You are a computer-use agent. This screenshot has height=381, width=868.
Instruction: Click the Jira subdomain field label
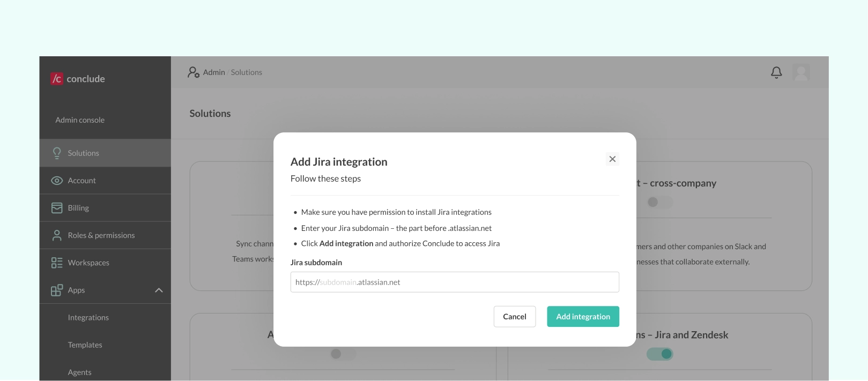click(316, 263)
